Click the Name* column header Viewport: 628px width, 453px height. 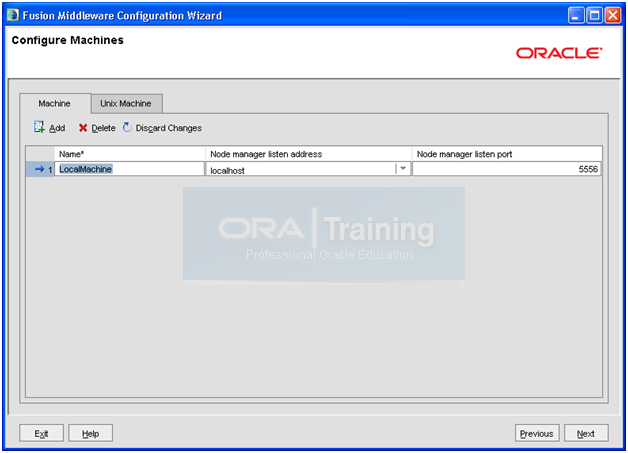pos(129,154)
